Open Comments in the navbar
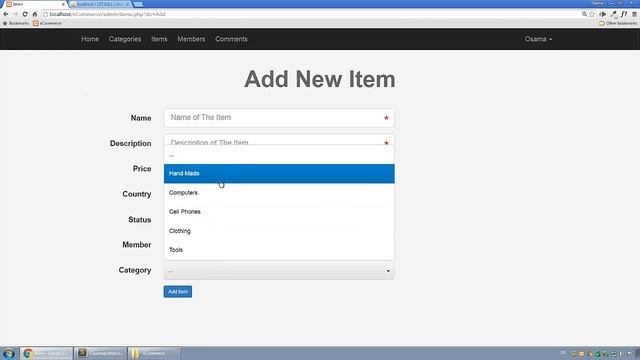 tap(231, 39)
